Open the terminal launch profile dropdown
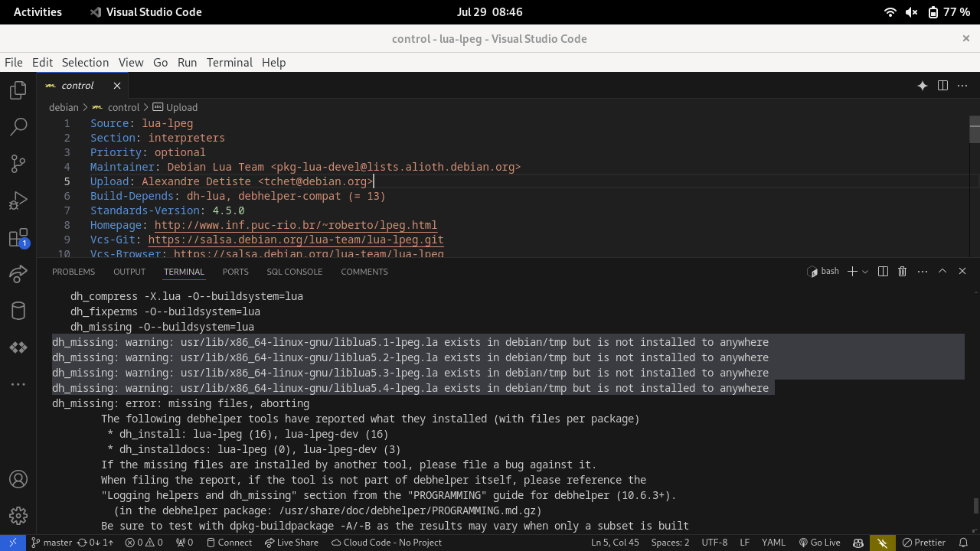Viewport: 980px width, 551px height. coord(865,272)
